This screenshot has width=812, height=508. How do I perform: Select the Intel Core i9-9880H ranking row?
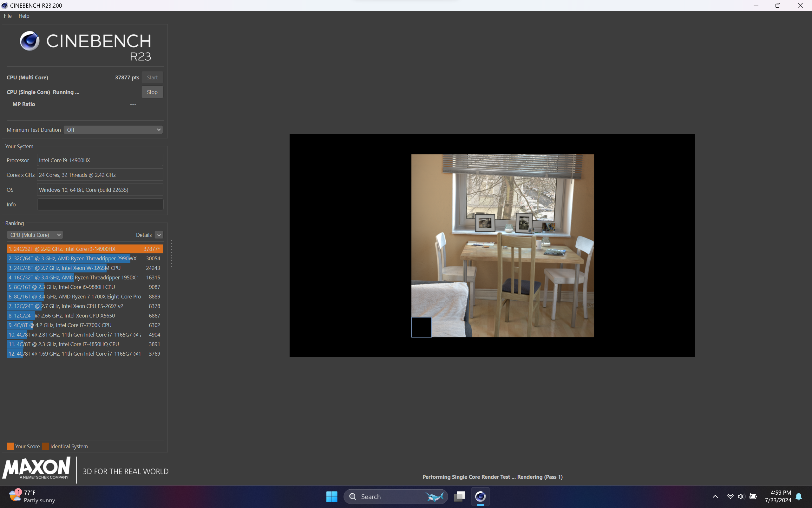pyautogui.click(x=85, y=287)
